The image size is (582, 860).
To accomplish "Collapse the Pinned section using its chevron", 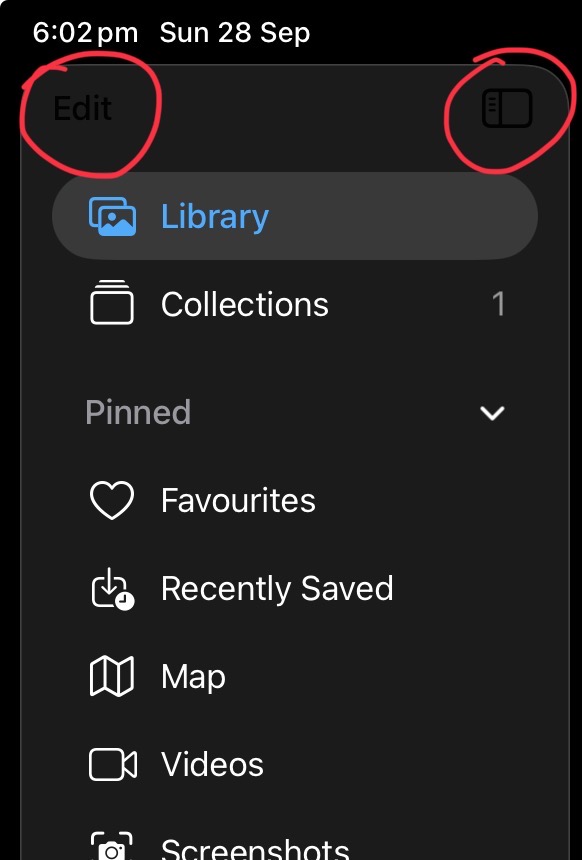I will click(x=492, y=413).
